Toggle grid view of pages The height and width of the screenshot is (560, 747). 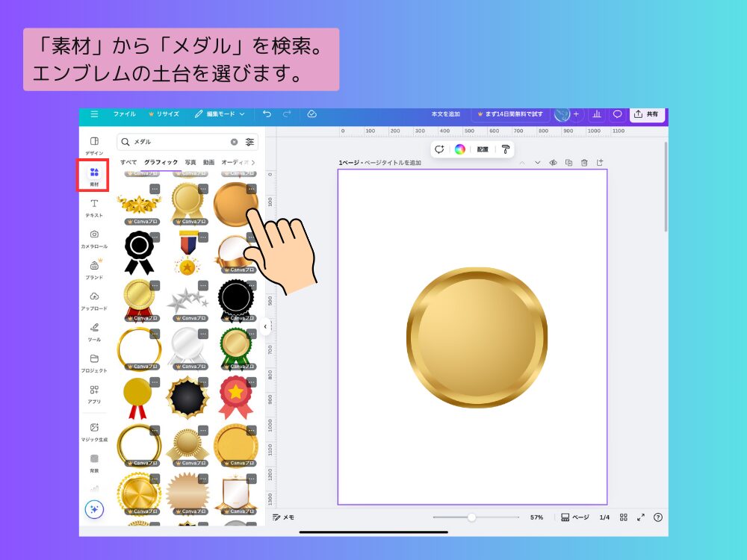pos(623,517)
